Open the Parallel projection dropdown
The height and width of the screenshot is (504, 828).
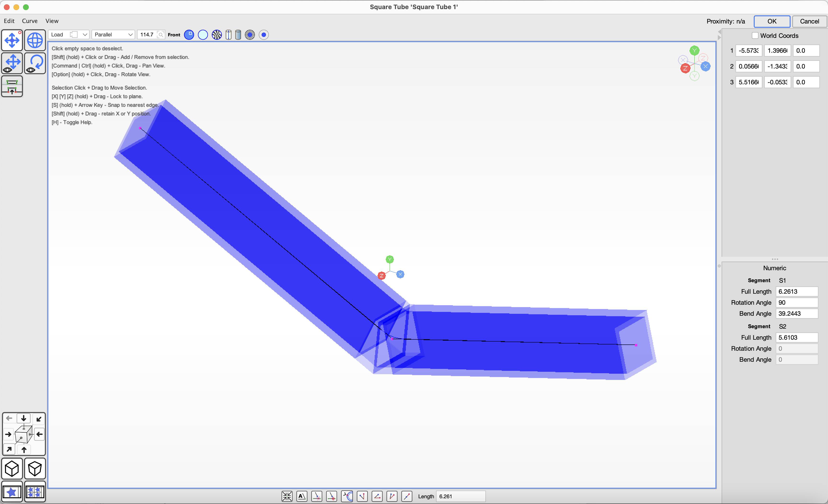(113, 34)
